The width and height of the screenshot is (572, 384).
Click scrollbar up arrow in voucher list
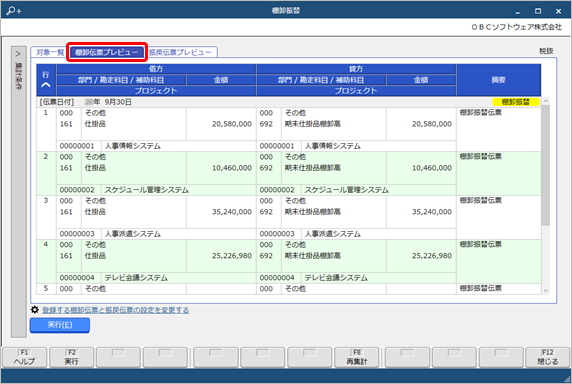click(x=546, y=101)
